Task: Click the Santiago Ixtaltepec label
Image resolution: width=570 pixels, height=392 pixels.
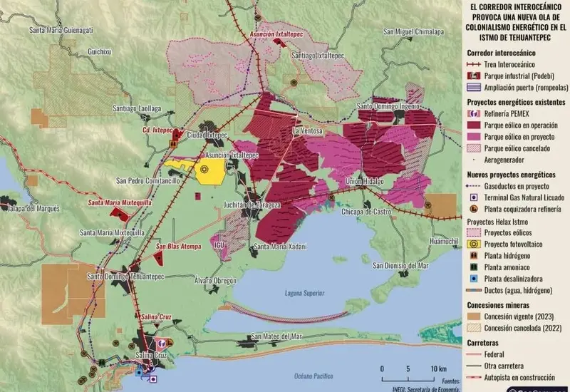Action: pos(318,56)
